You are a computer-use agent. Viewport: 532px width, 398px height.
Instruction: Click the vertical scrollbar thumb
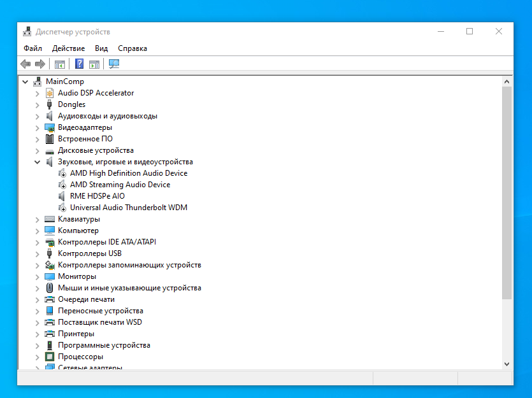[507, 192]
